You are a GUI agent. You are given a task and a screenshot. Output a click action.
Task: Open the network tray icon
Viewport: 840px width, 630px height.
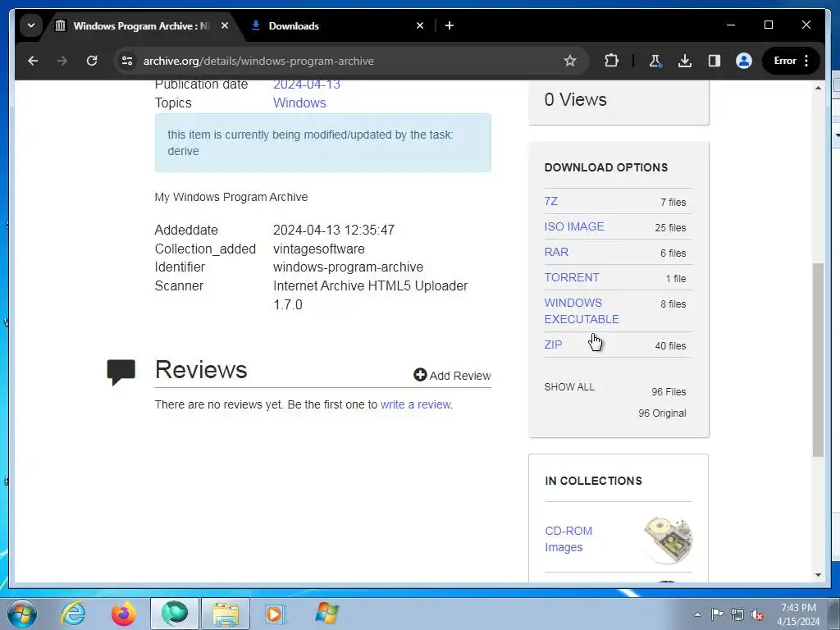737,614
